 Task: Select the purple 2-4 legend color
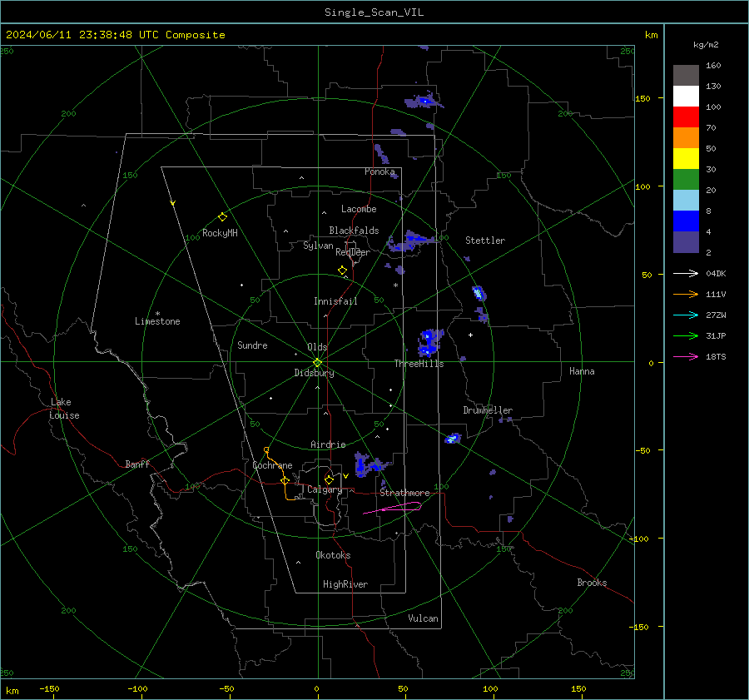click(x=686, y=242)
